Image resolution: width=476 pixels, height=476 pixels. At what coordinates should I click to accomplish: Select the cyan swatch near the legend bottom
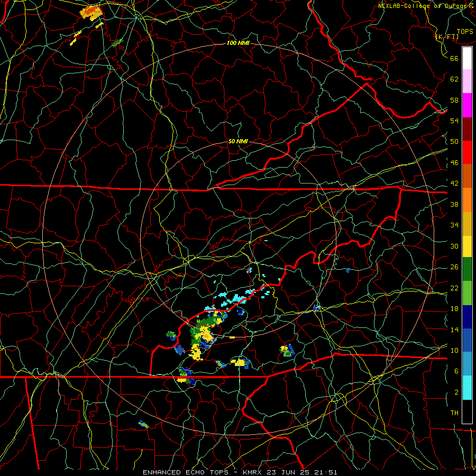[467, 388]
